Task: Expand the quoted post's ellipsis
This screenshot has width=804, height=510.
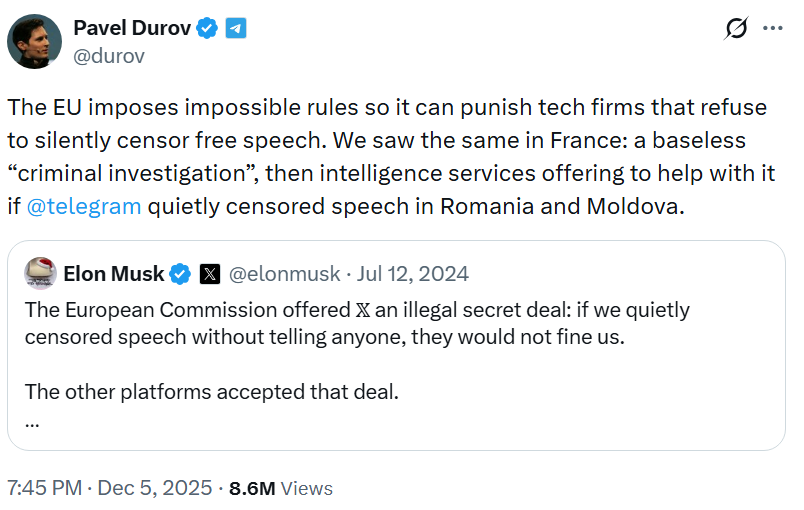Action: pyautogui.click(x=32, y=420)
